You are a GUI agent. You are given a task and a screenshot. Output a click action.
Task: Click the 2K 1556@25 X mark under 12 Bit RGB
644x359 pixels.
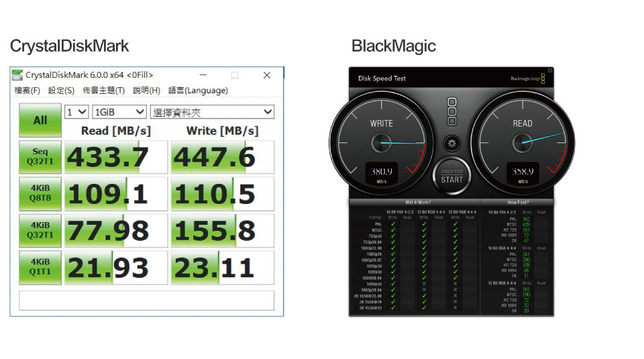(x=455, y=307)
